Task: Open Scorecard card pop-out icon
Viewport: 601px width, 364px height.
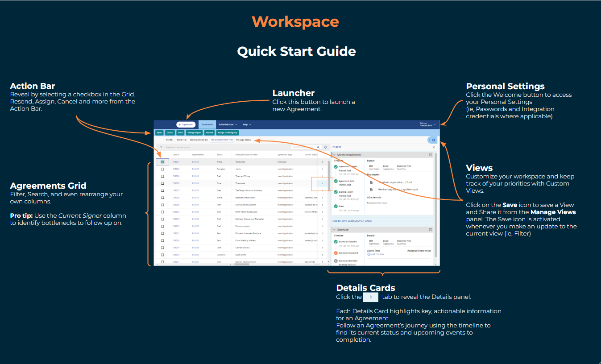Action: tap(431, 230)
